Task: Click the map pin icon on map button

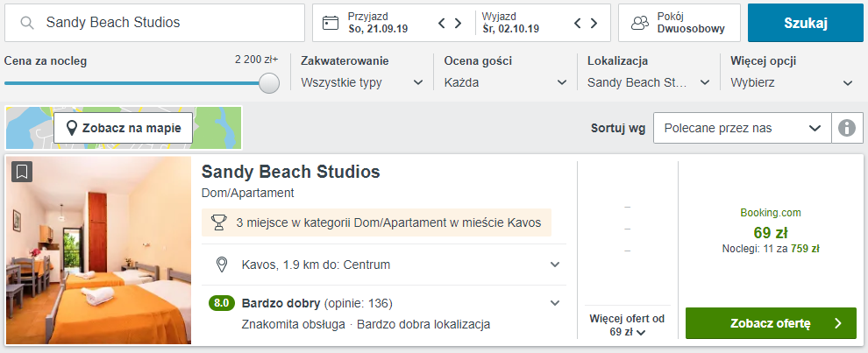Action: point(71,129)
